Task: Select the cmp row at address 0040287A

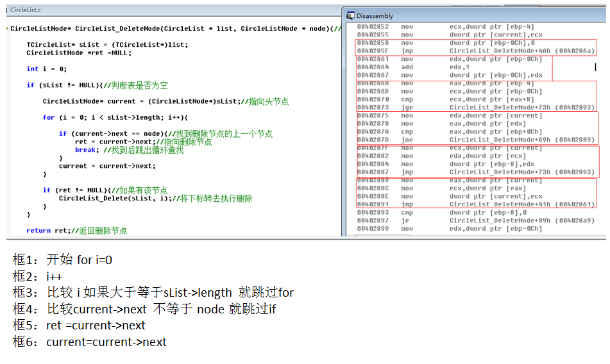Action: (450, 131)
